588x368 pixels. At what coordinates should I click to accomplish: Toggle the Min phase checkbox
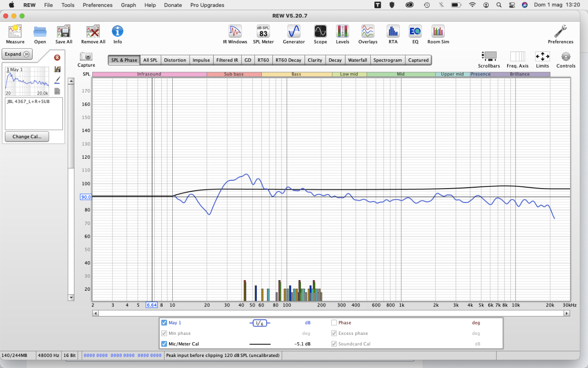[x=164, y=333]
